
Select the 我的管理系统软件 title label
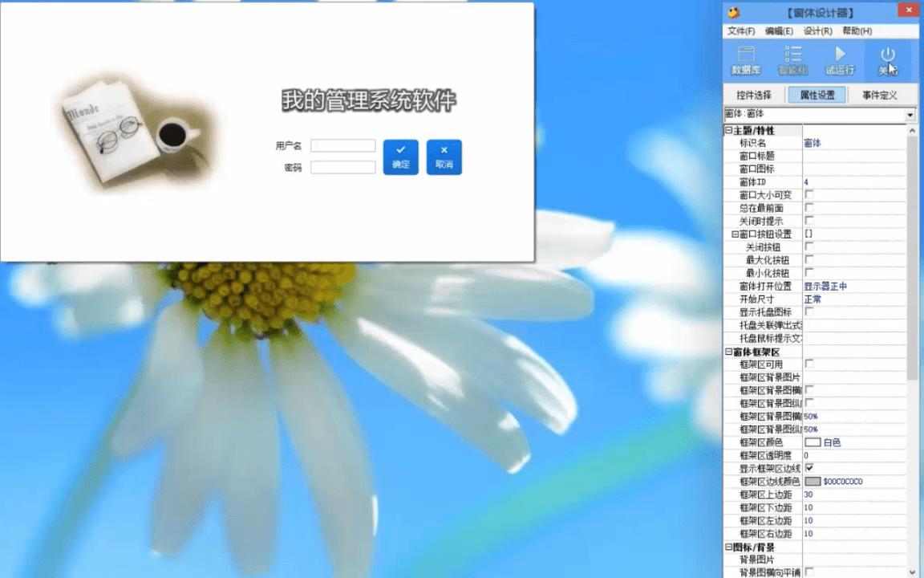tap(369, 100)
